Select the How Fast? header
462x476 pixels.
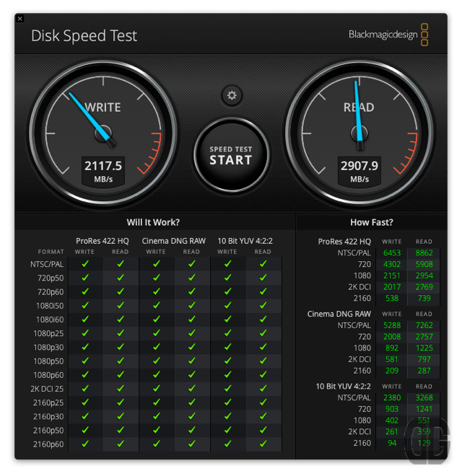pos(372,222)
